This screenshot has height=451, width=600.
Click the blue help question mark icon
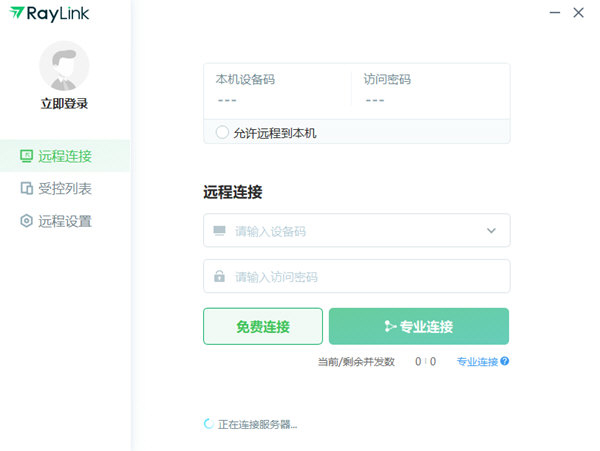click(x=505, y=362)
